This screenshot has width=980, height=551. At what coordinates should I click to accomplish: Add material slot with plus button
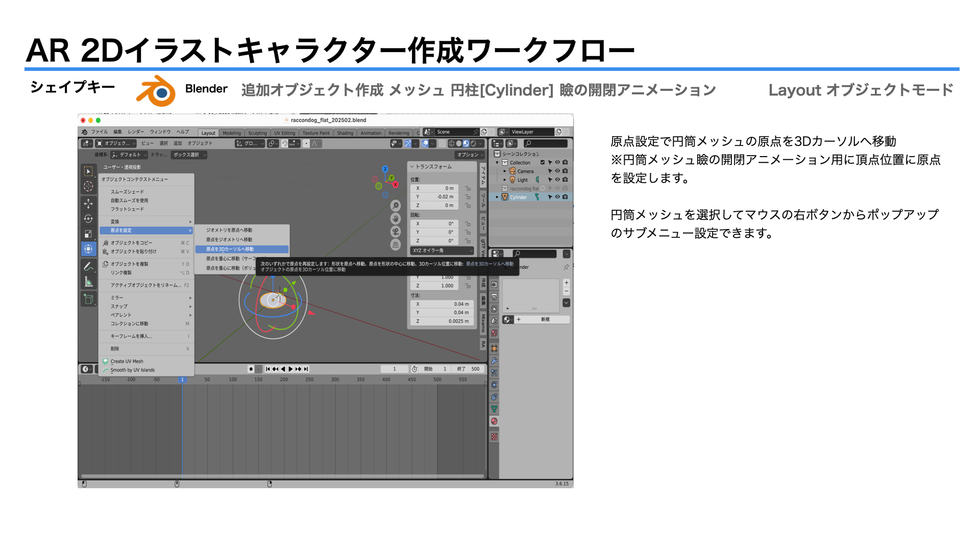[x=566, y=283]
